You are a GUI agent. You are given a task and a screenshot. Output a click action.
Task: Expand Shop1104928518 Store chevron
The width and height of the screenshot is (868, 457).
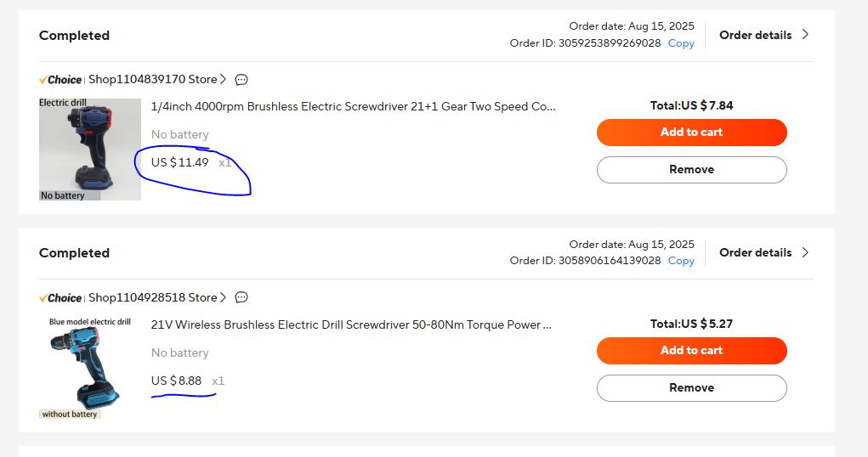[x=224, y=298]
